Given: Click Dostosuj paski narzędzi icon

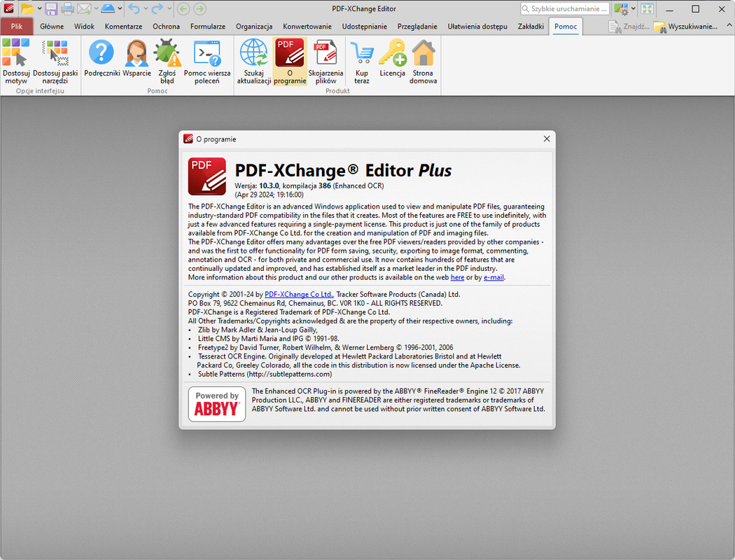Looking at the screenshot, I should point(55,62).
